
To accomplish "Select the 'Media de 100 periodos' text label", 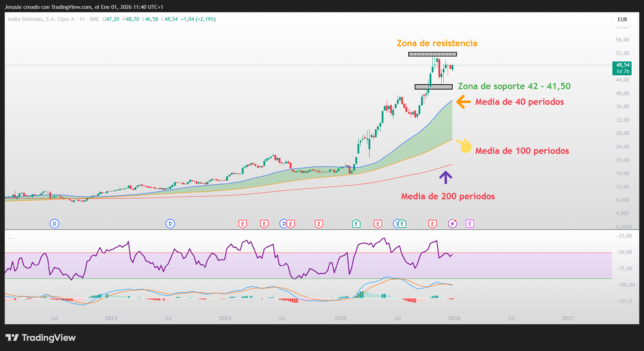I will [522, 151].
